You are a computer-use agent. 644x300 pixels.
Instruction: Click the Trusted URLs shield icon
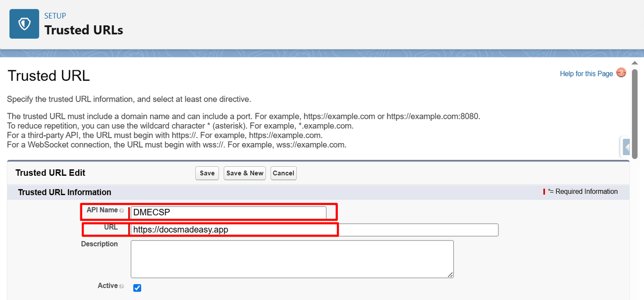tap(24, 24)
